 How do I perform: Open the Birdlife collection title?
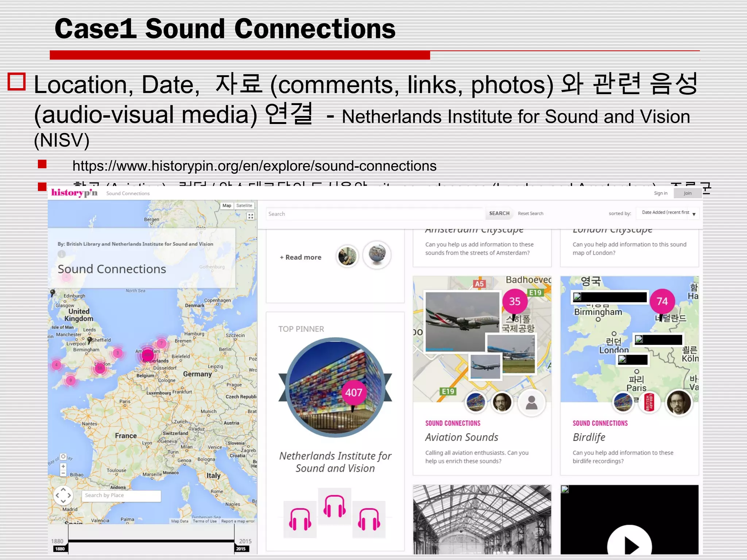point(589,437)
